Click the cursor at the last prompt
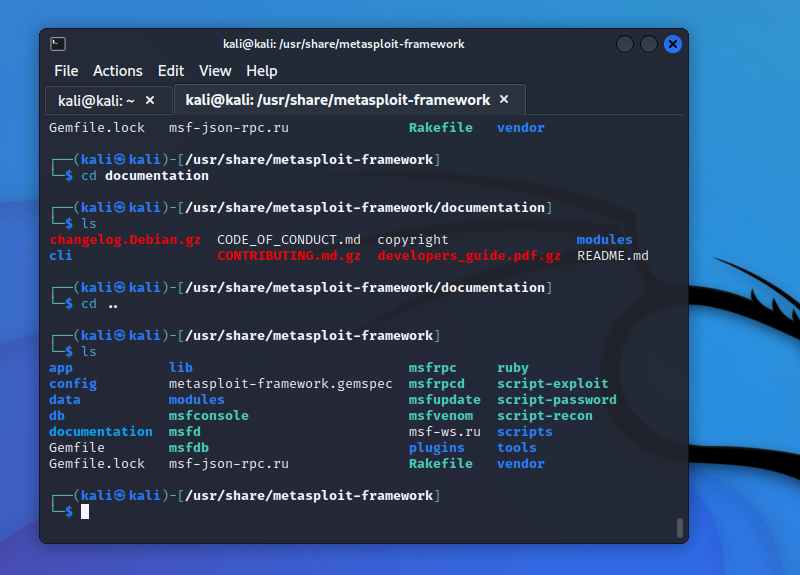 click(x=85, y=512)
